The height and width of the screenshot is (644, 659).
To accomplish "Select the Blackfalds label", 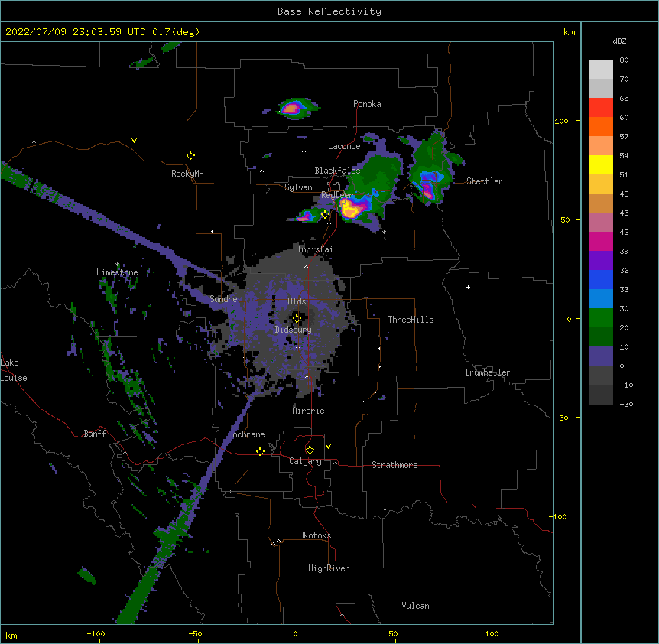I will 337,171.
